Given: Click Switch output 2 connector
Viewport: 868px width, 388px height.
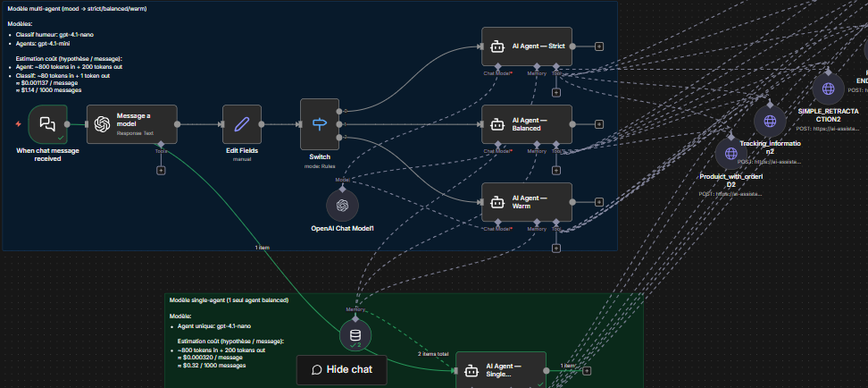Looking at the screenshot, I should (338, 137).
